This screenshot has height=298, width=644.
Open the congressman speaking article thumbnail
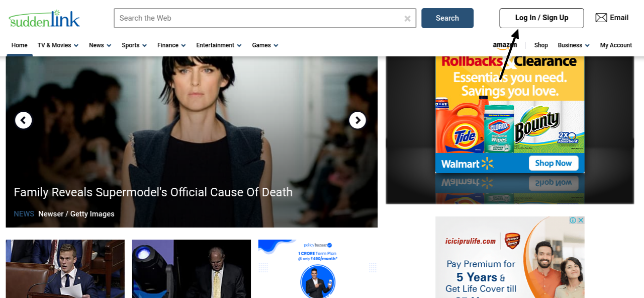pos(65,269)
